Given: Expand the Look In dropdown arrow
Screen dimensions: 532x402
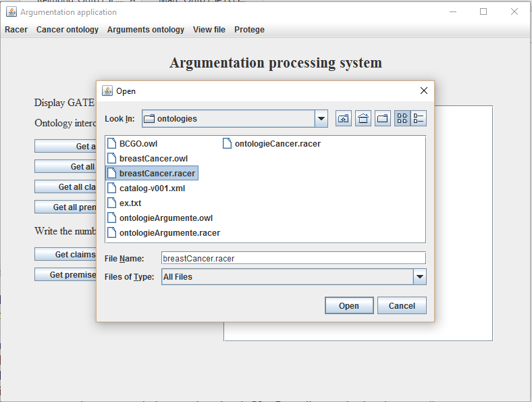Looking at the screenshot, I should 321,118.
